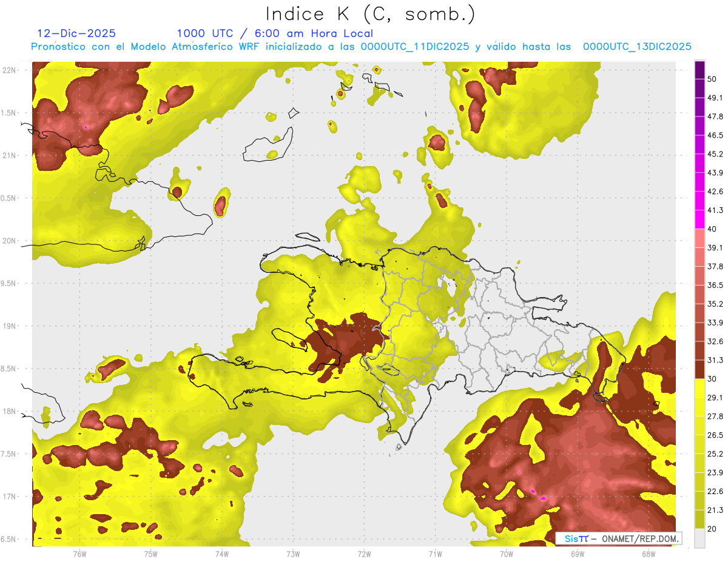
Task: Click the latitude axis label "18N"
Action: click(8, 411)
